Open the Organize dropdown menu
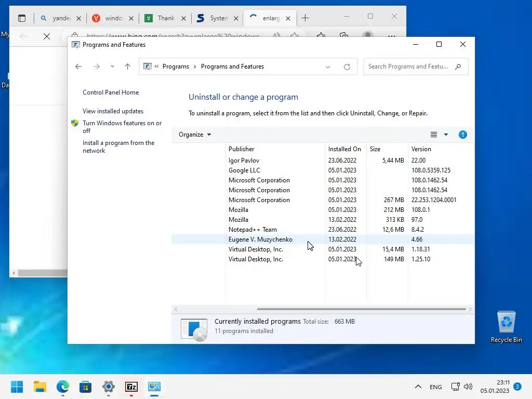Viewport: 532px width, 399px height. point(195,135)
